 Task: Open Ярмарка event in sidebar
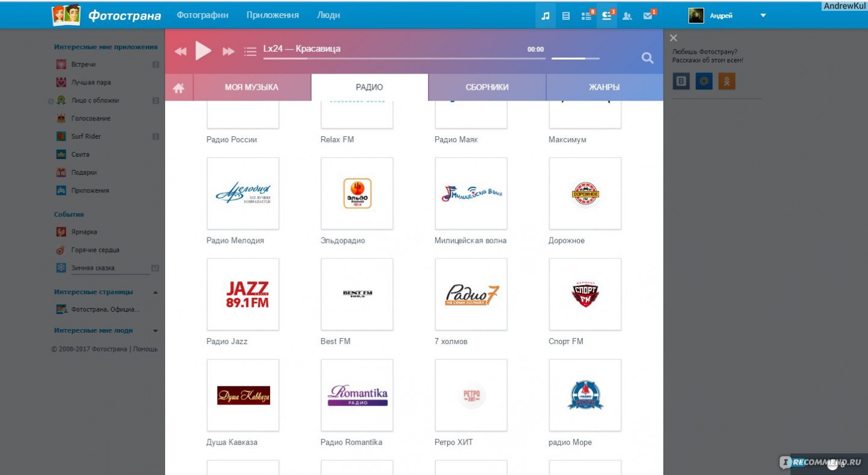click(84, 232)
